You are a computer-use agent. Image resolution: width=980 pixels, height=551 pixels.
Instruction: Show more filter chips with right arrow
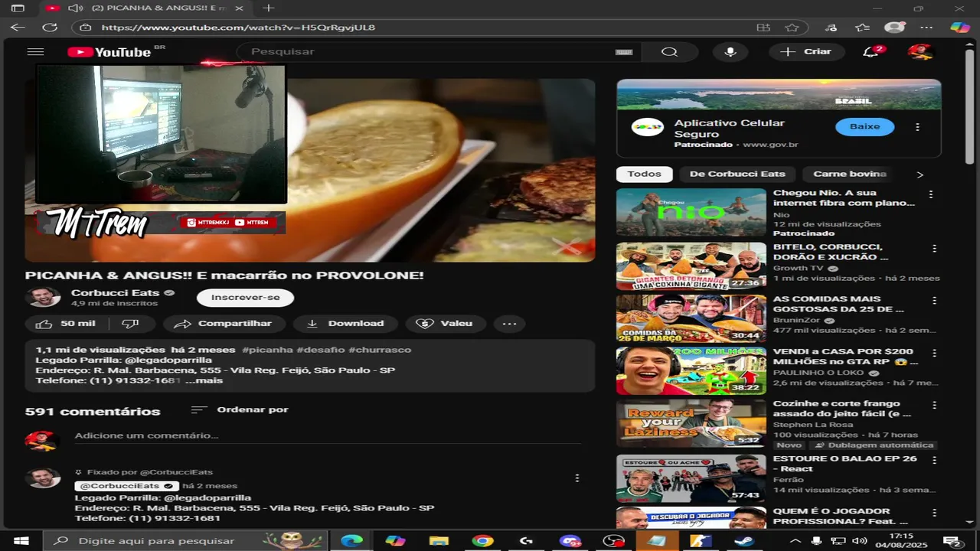click(x=920, y=174)
